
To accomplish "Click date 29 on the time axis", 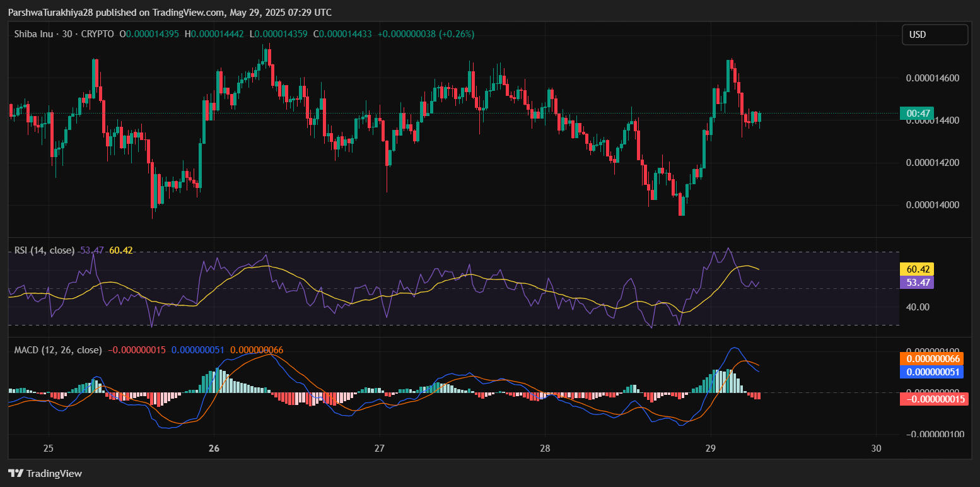I will 710,449.
